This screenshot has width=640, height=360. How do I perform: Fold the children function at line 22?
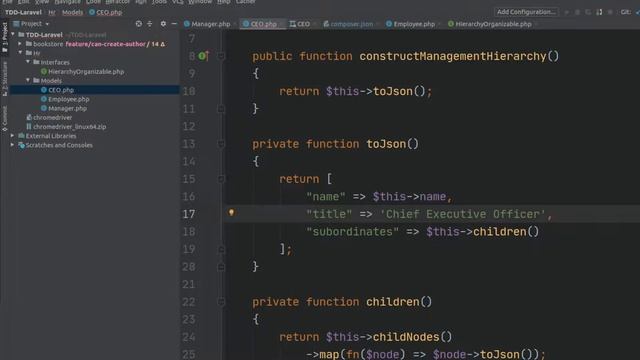click(221, 302)
